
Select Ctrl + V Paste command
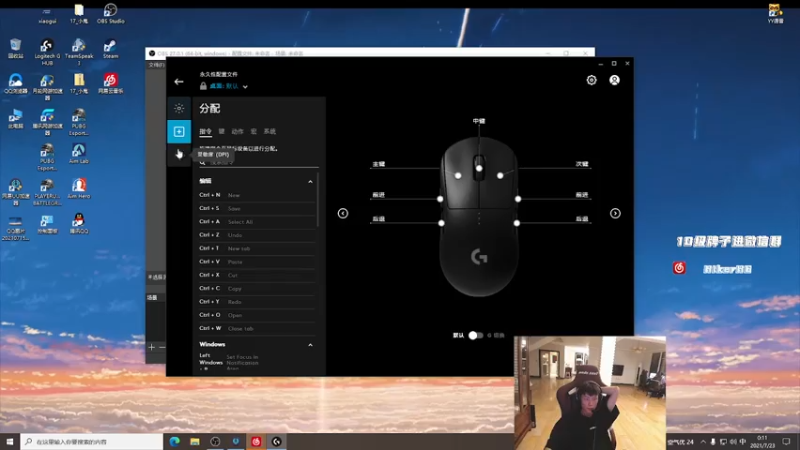click(x=257, y=261)
